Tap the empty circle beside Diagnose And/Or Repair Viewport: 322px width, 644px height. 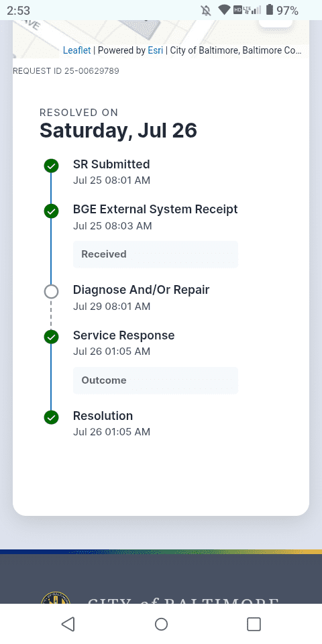click(x=52, y=292)
